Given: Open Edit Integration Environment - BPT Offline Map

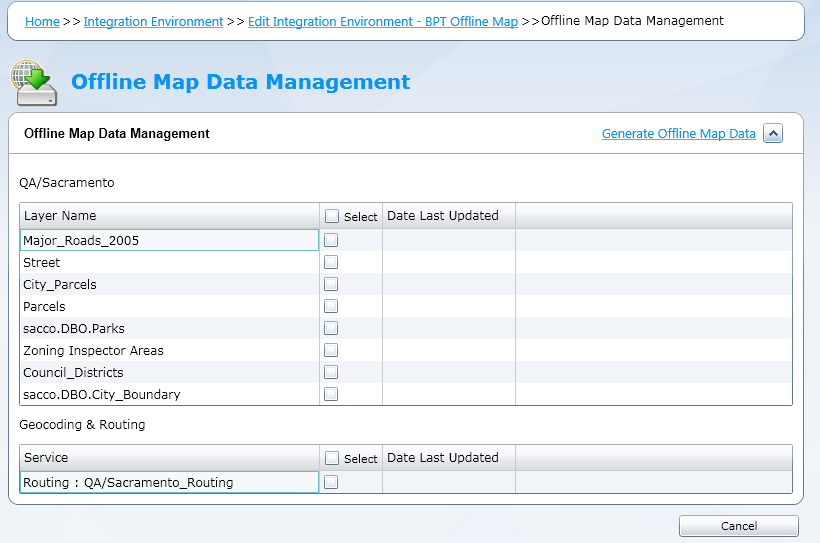Looking at the screenshot, I should [x=383, y=21].
